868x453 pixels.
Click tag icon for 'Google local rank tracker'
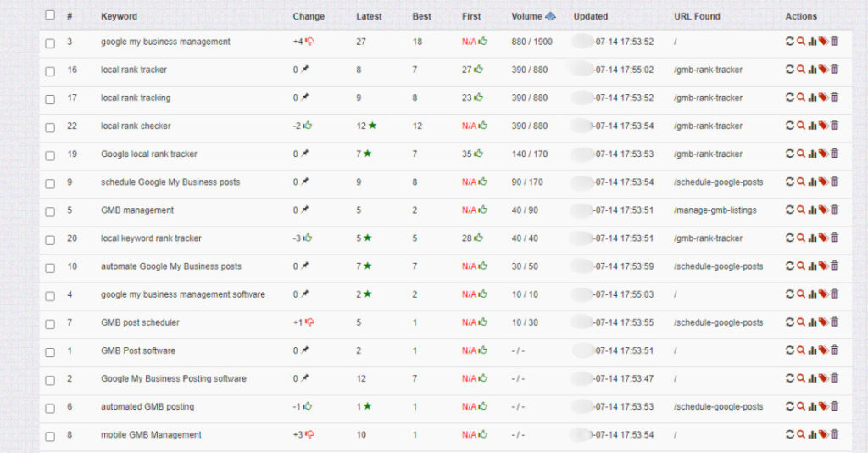pyautogui.click(x=823, y=154)
